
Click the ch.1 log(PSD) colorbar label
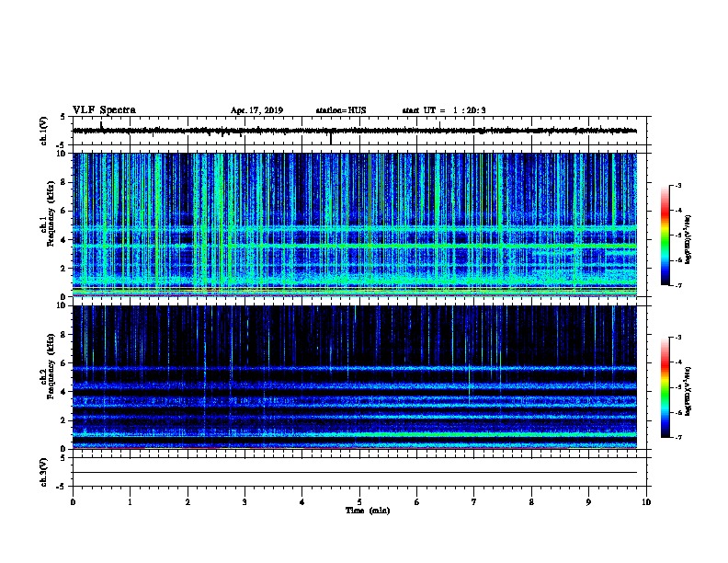688,239
